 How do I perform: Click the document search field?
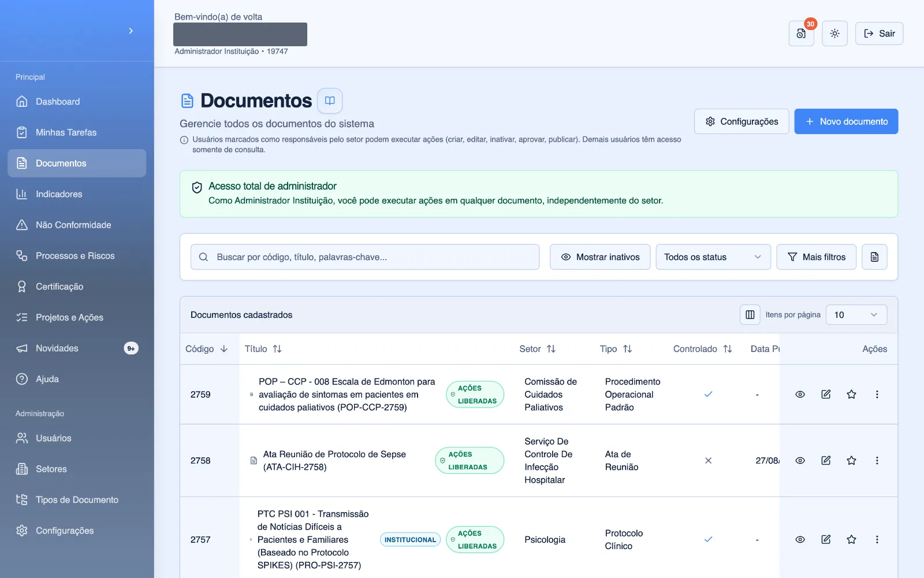tap(365, 257)
